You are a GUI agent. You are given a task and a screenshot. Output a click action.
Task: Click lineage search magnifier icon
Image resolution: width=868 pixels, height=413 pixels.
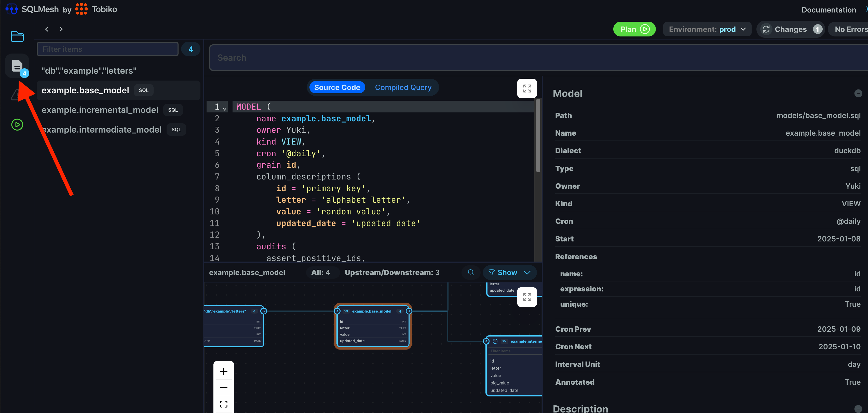[471, 273]
